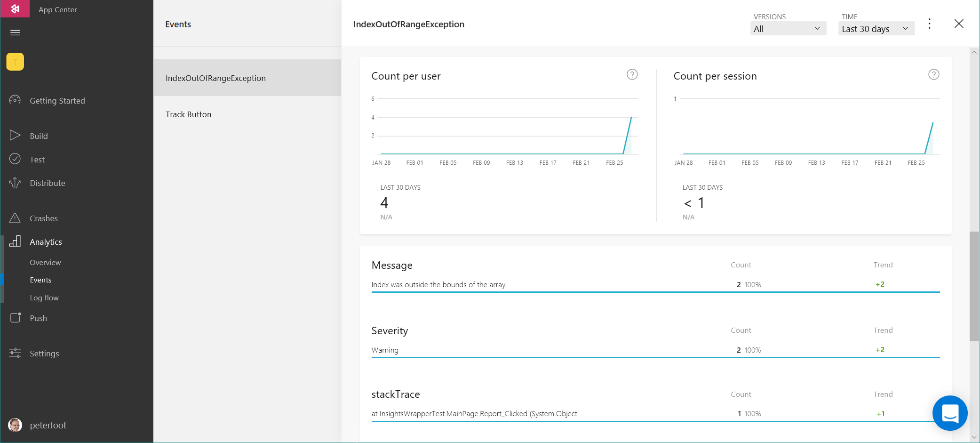This screenshot has width=980, height=443.
Task: Select Overview under Analytics
Action: click(45, 263)
